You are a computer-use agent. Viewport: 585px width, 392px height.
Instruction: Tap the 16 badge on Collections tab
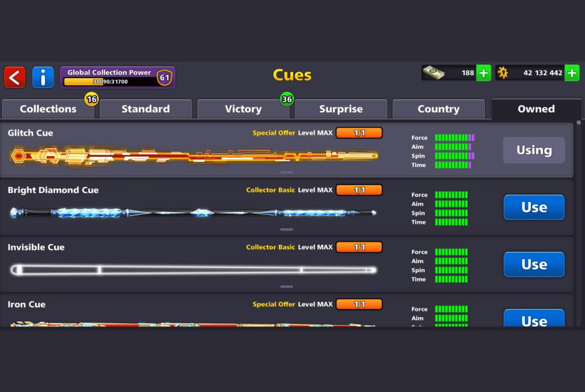click(91, 99)
